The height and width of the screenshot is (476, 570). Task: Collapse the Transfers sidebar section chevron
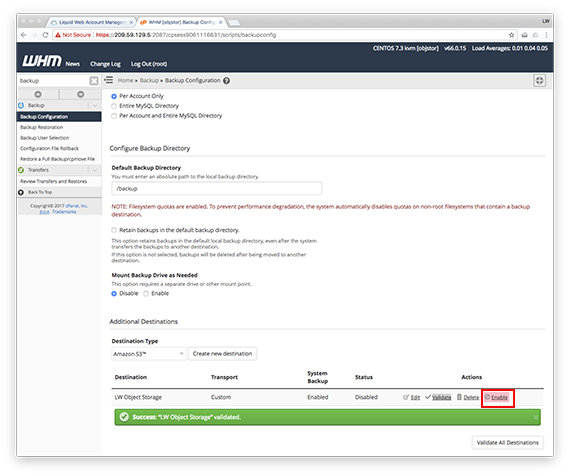(95, 170)
